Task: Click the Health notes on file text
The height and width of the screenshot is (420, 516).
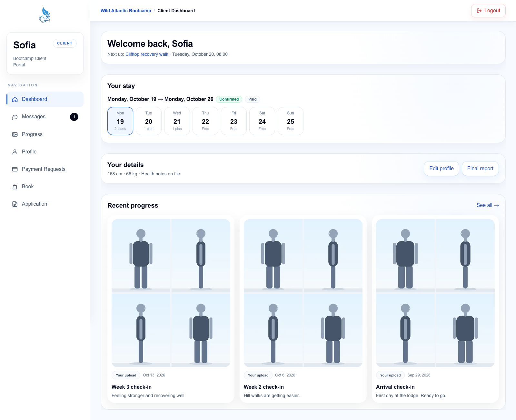Action: [161, 174]
